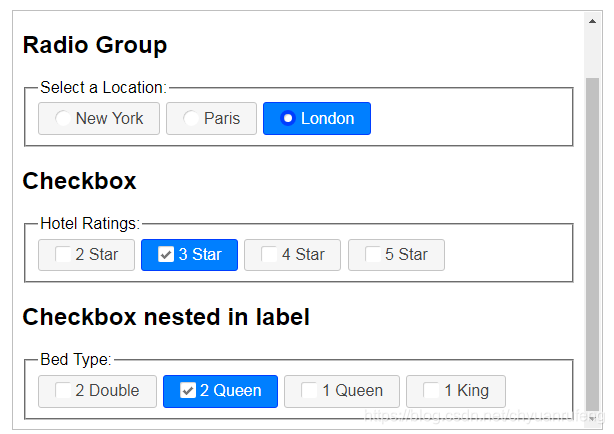
Task: Choose Paris as the location
Action: [x=211, y=118]
